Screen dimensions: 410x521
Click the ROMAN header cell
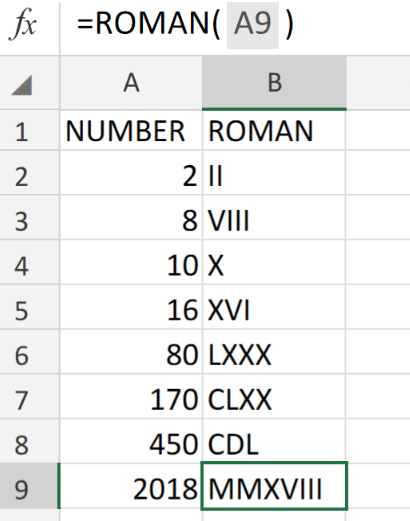click(x=274, y=131)
